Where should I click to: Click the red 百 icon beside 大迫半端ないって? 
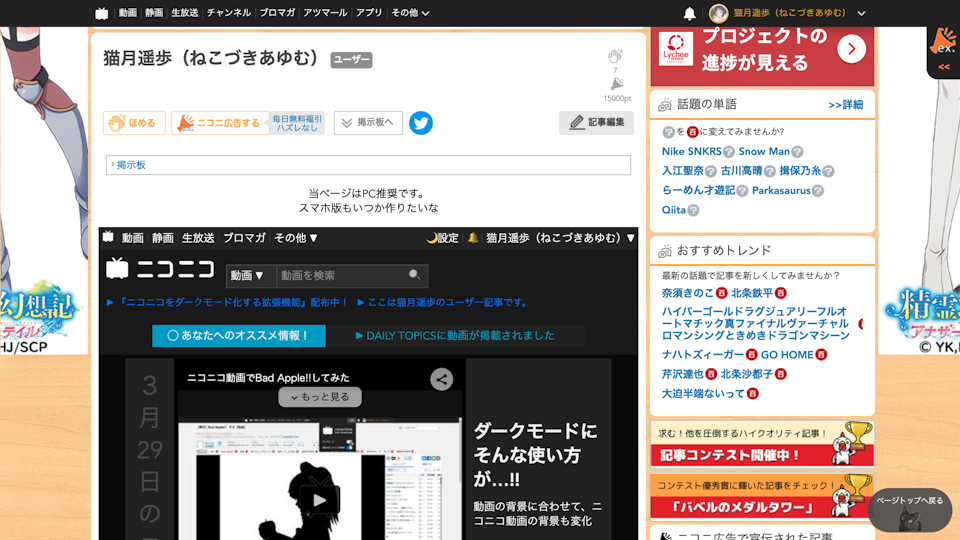(x=753, y=394)
